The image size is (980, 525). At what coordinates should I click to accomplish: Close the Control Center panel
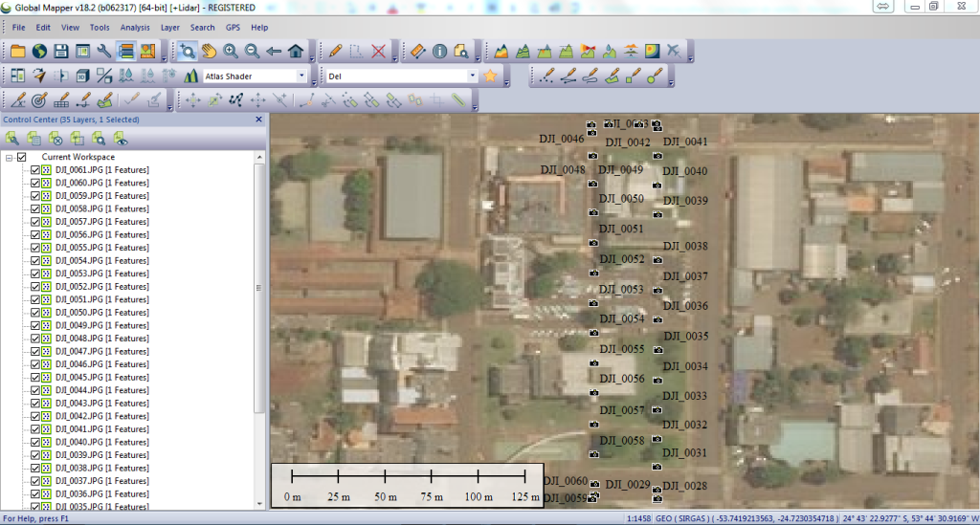coord(258,120)
